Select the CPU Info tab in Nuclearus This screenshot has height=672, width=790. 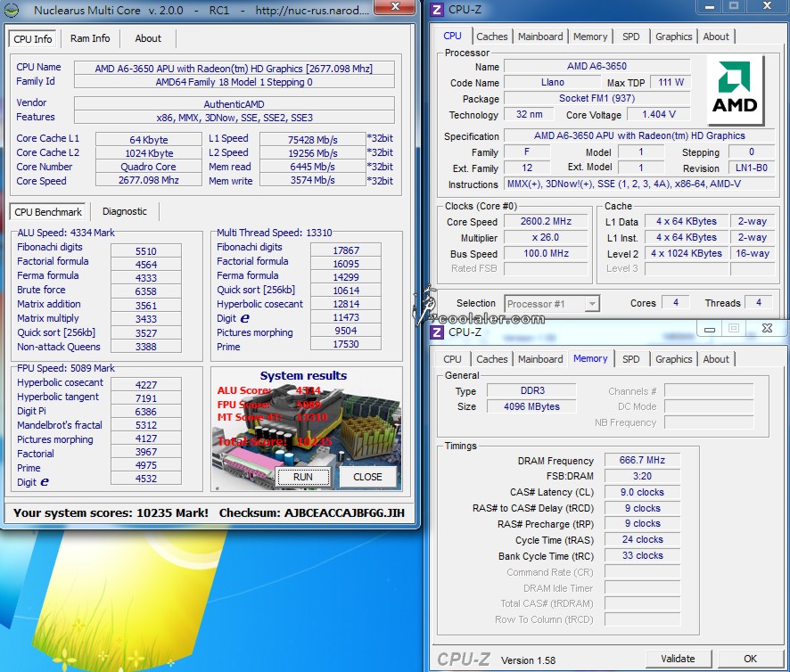click(33, 39)
